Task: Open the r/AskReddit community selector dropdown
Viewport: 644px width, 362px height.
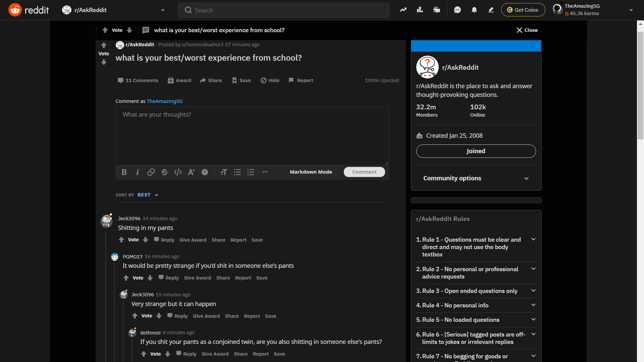Action: click(x=114, y=10)
